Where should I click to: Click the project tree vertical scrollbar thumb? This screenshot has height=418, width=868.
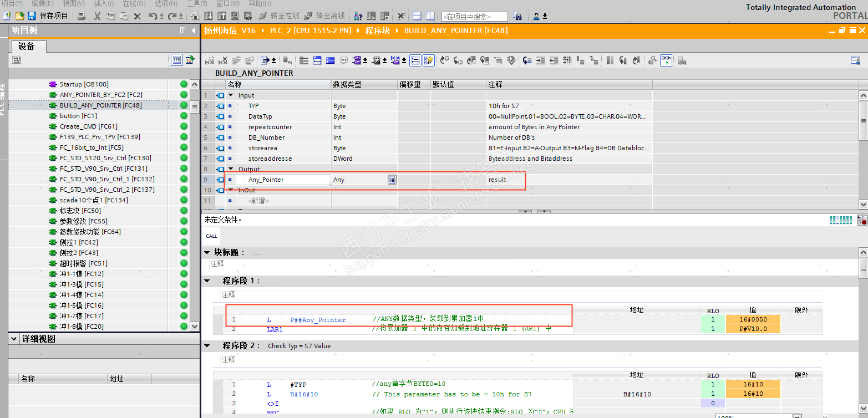[x=194, y=107]
